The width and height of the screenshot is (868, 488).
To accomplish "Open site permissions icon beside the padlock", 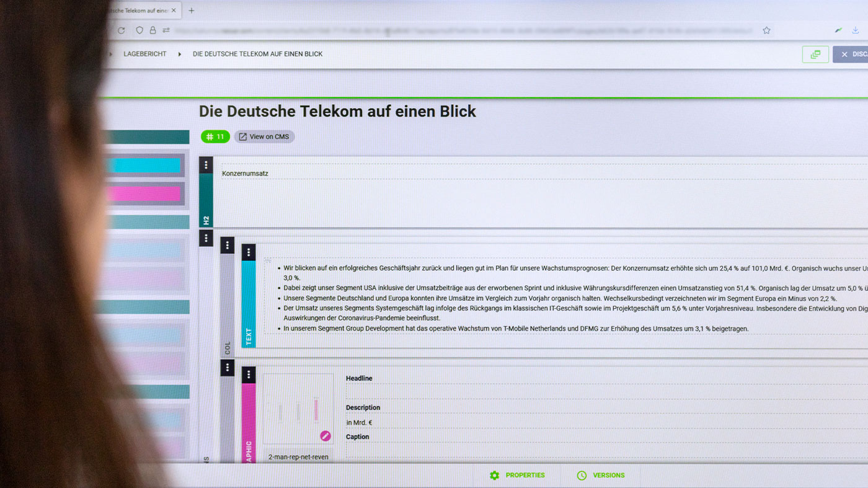I will (x=166, y=30).
